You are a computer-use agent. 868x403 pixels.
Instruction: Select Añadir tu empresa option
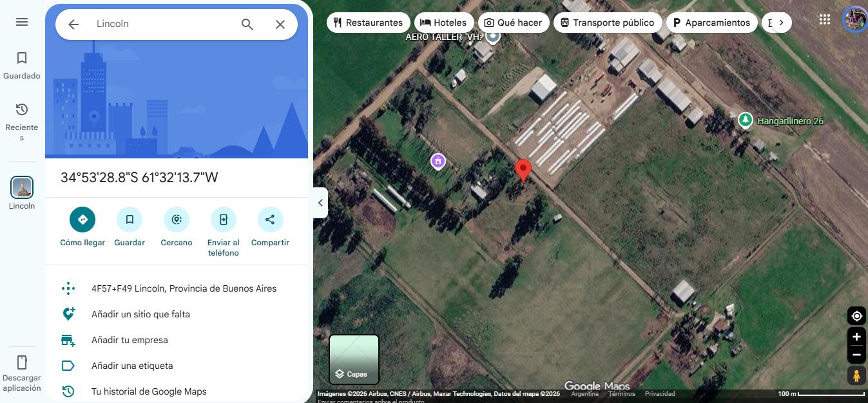[x=177, y=340]
